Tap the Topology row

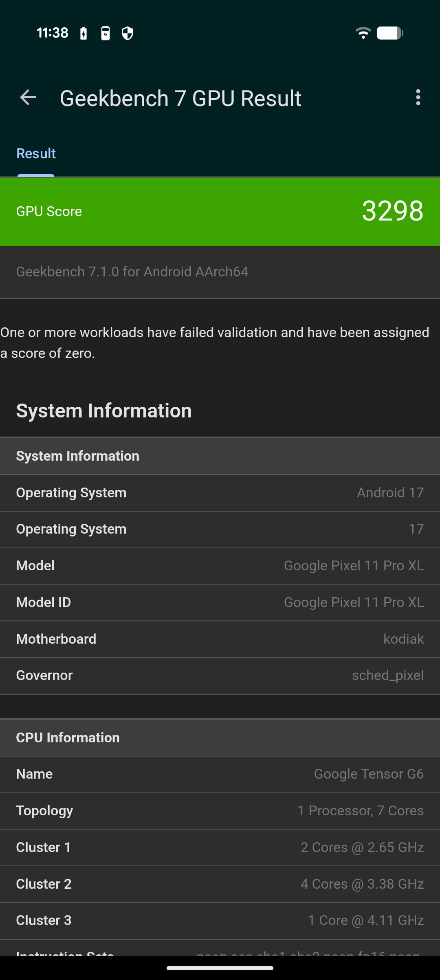point(220,811)
